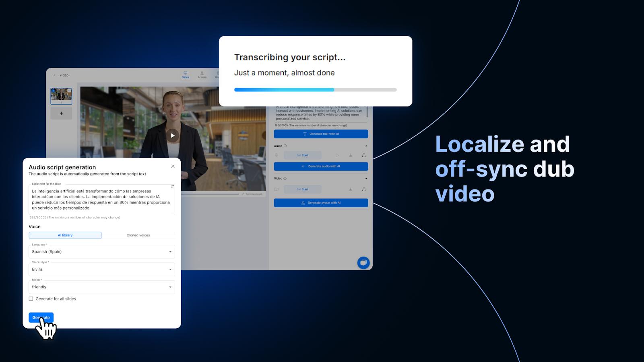The width and height of the screenshot is (644, 362).
Task: Click the audio microphone record icon
Action: (277, 155)
